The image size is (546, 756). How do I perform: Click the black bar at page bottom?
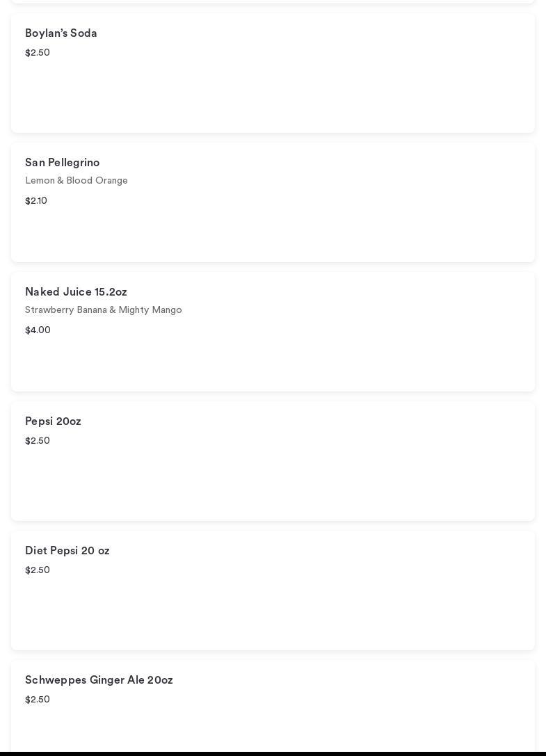(273, 753)
